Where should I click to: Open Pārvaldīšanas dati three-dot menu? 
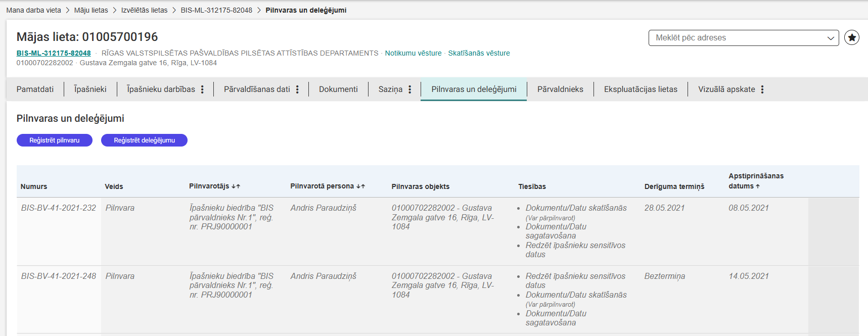[x=297, y=89]
